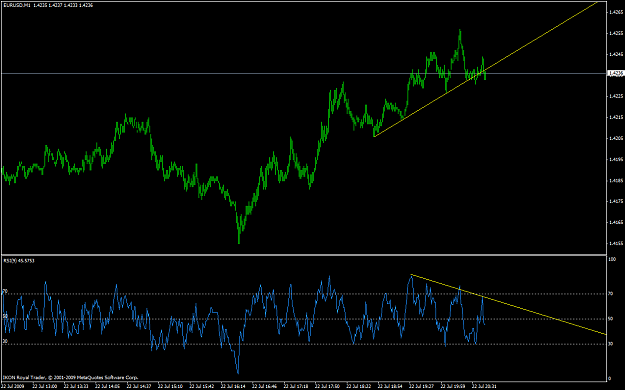Click the 1.4175 price scale label
This screenshot has width=625, height=390.
point(616,201)
